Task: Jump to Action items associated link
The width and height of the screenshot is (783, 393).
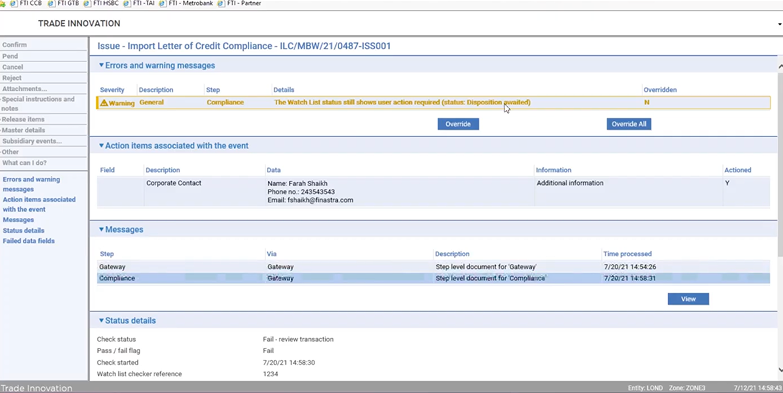Action: click(39, 204)
